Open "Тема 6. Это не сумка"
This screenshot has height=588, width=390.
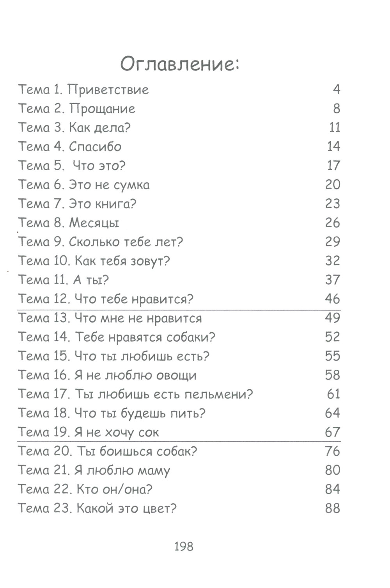84,185
